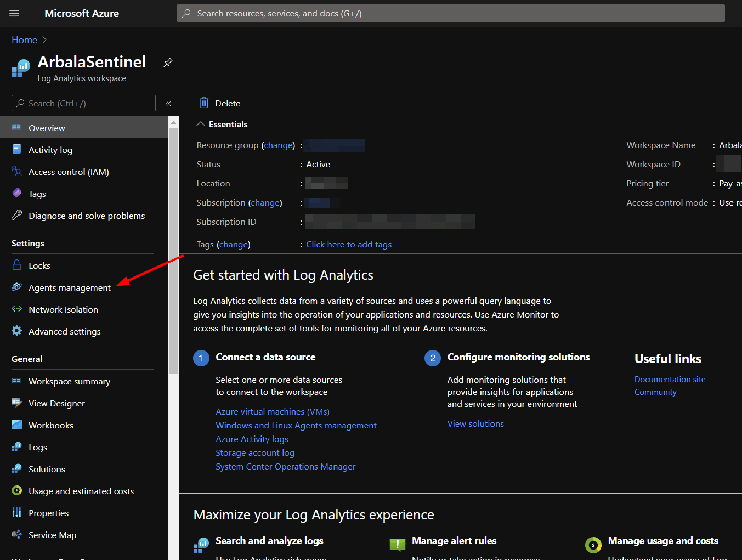Image resolution: width=742 pixels, height=560 pixels.
Task: Open the hamburger portal menu
Action: 14,13
